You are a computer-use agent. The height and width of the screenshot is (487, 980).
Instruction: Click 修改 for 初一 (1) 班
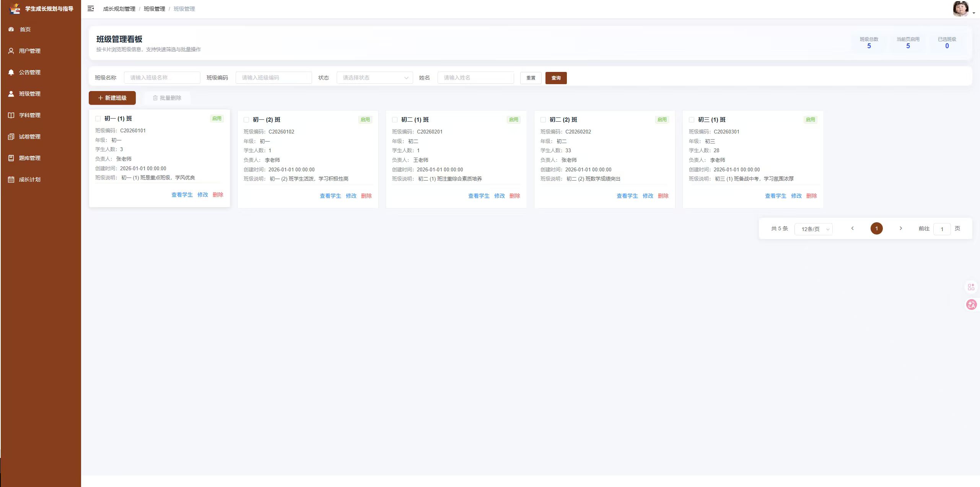[203, 195]
